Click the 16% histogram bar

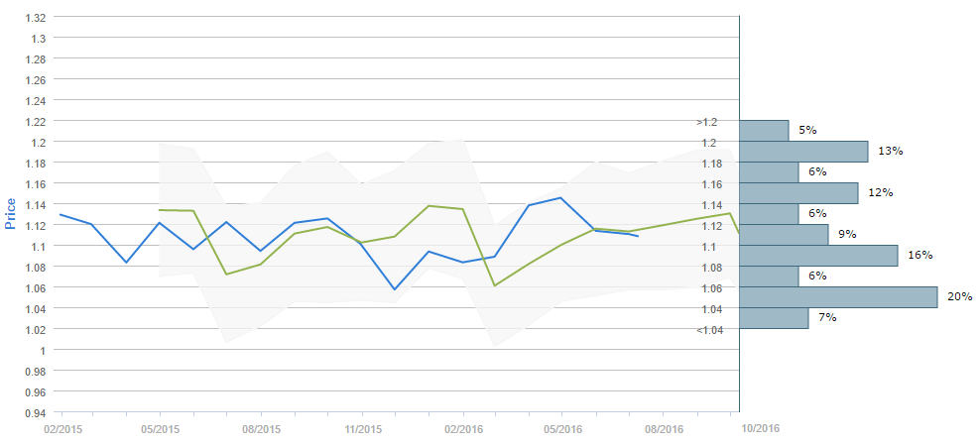tap(818, 255)
